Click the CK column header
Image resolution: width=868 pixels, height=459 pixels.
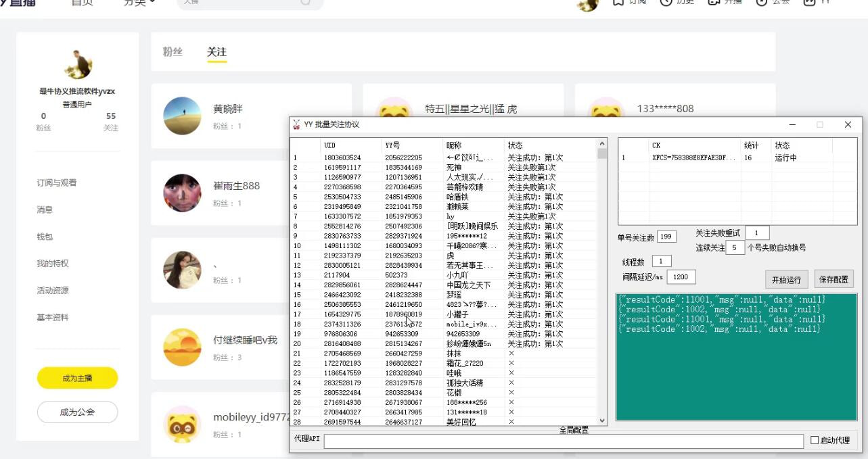coord(695,145)
